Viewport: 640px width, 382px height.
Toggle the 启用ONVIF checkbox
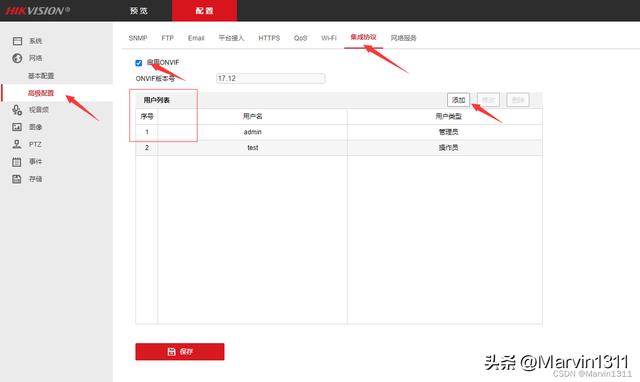(x=138, y=63)
